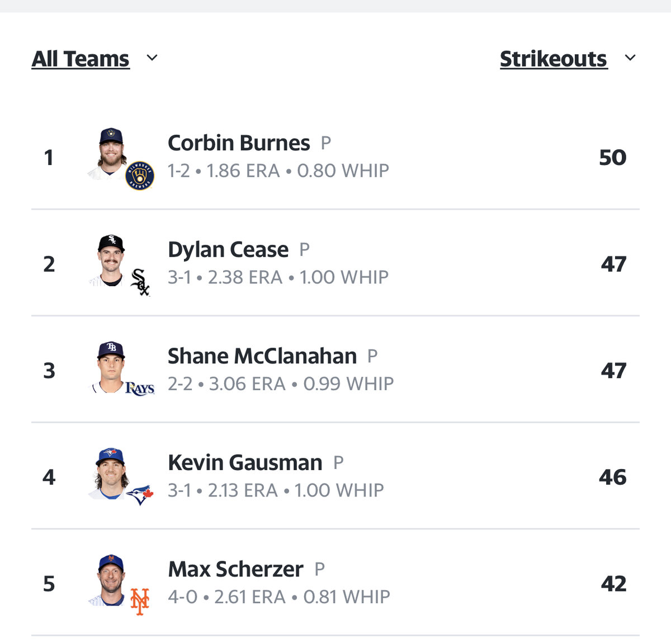Open Shane McClanahan player page
Screen dimensions: 671x644
(262, 356)
